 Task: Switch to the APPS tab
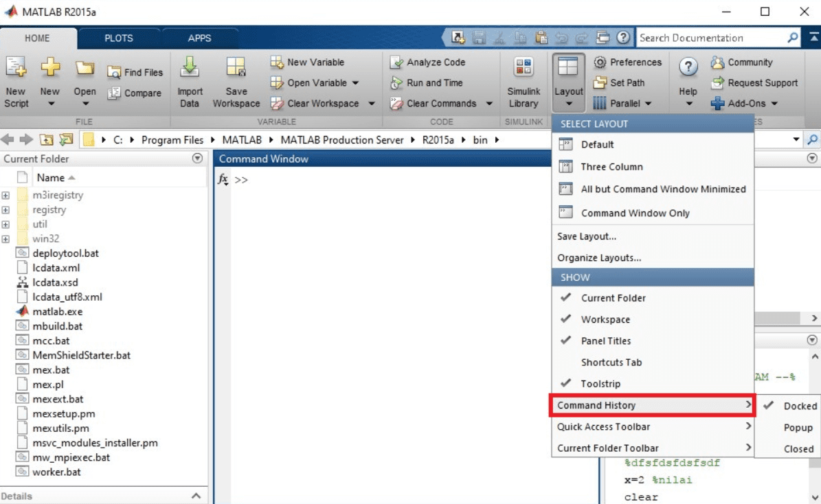[x=199, y=38]
